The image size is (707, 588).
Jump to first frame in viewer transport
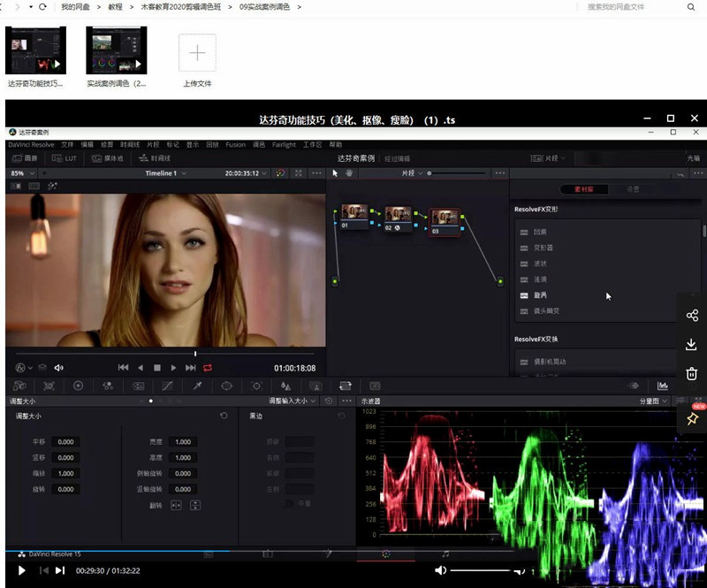tap(123, 368)
